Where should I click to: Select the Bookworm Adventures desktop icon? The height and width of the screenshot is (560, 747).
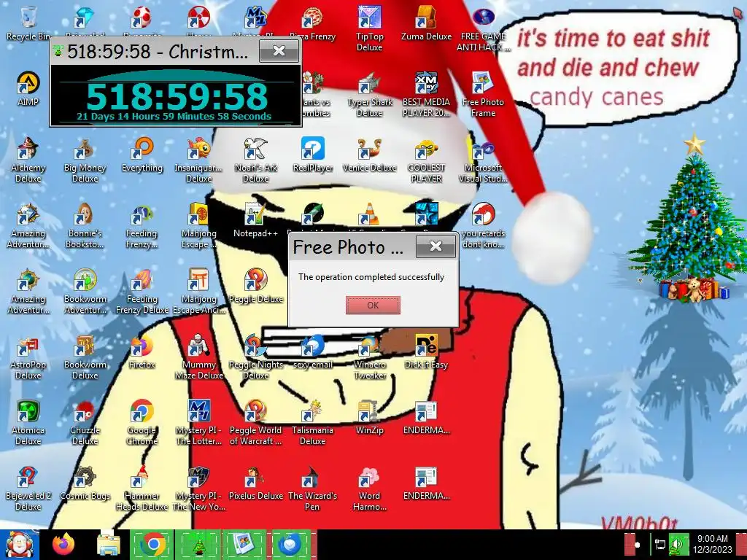[85, 292]
